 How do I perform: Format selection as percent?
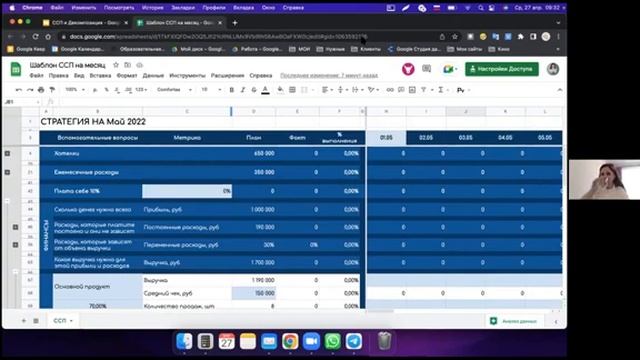[x=106, y=90]
